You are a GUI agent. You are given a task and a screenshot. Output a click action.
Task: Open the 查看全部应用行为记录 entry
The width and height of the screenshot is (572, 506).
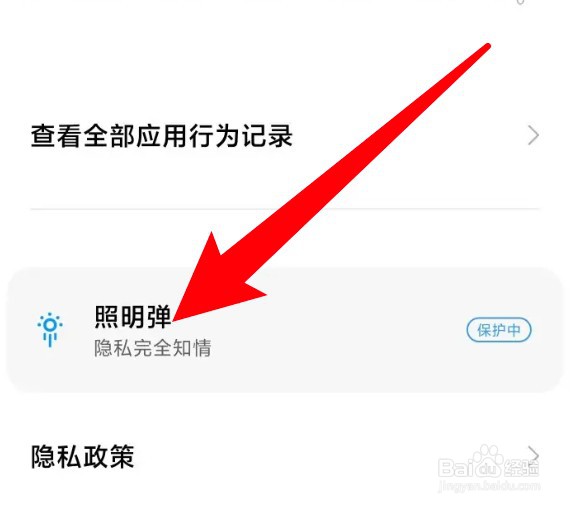pyautogui.click(x=285, y=136)
